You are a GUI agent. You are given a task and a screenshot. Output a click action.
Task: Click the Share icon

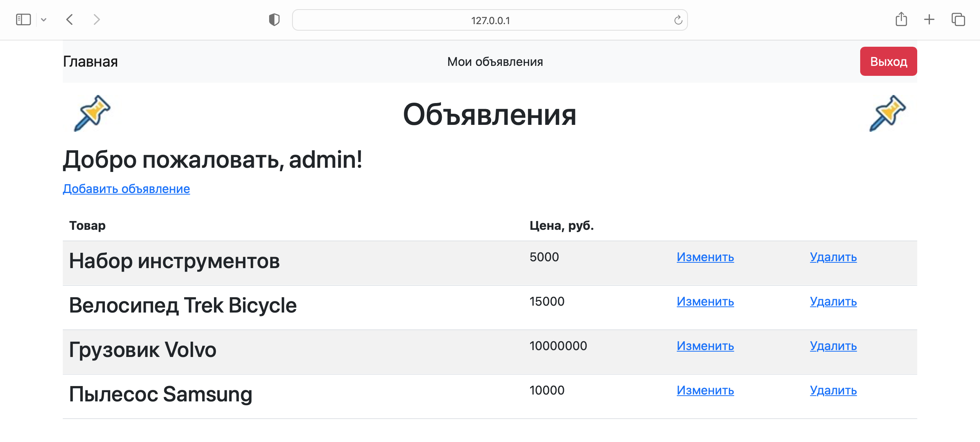(x=902, y=20)
